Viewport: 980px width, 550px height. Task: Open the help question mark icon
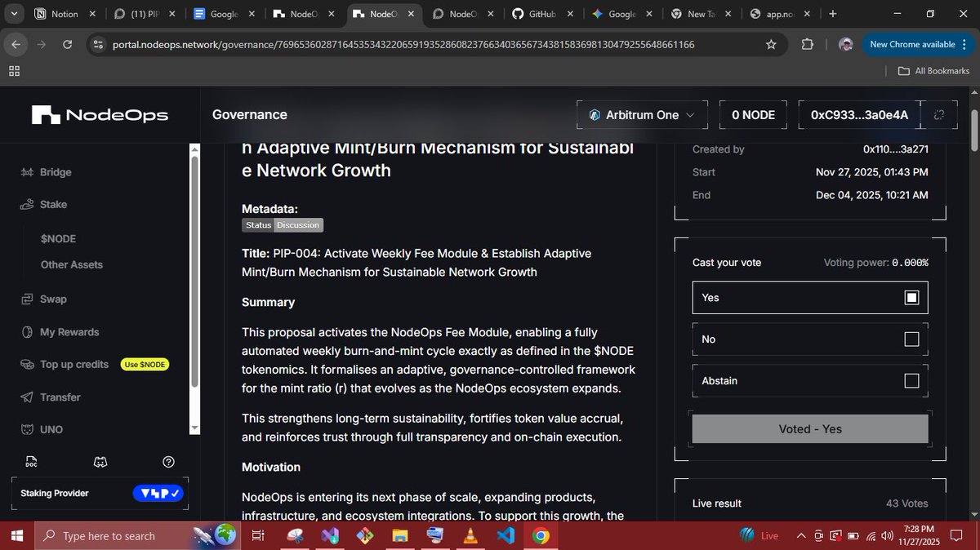[x=168, y=462]
